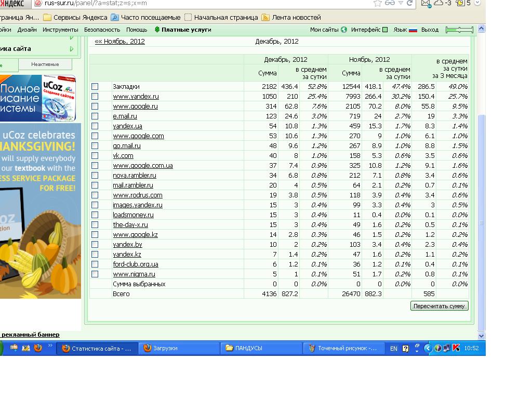Expand quick launch overflow chevron

50,345
